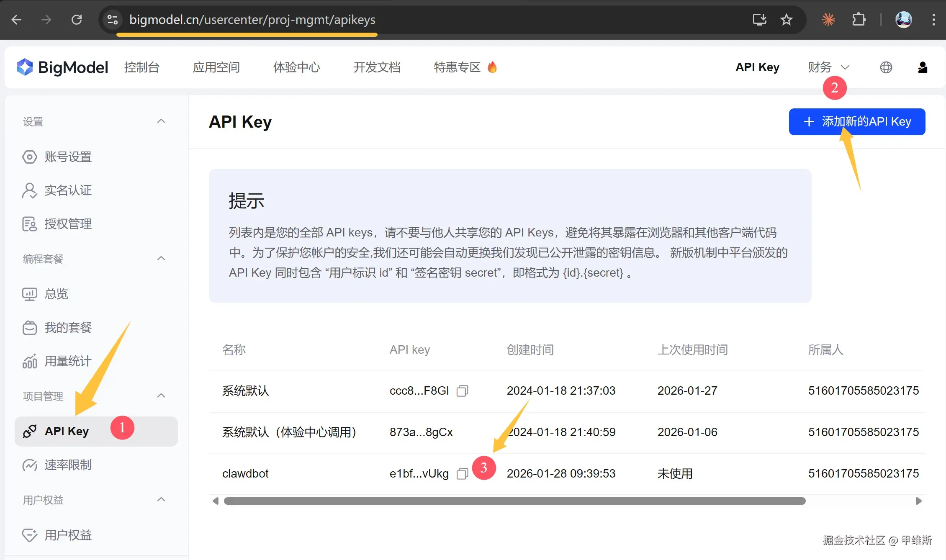Click the table's horizontal scrollbar thumb
Image resolution: width=946 pixels, height=560 pixels.
514,501
